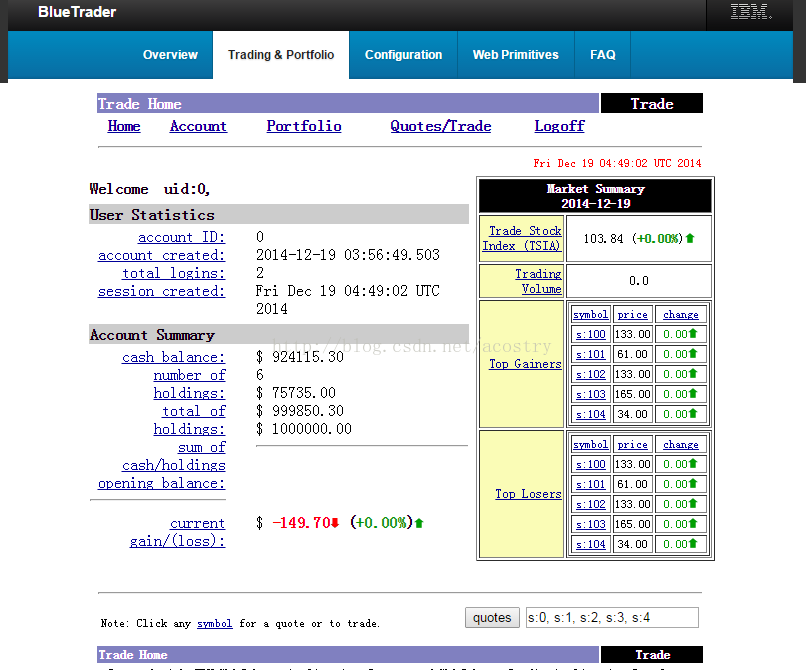806x670 pixels.
Task: Open the Quotes/Trade link
Action: [441, 126]
